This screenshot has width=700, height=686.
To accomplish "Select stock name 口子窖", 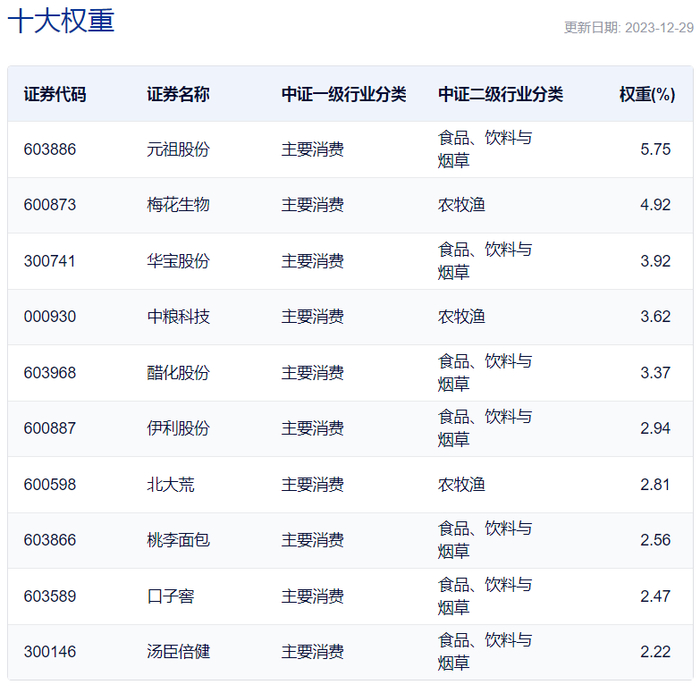I will tap(171, 596).
